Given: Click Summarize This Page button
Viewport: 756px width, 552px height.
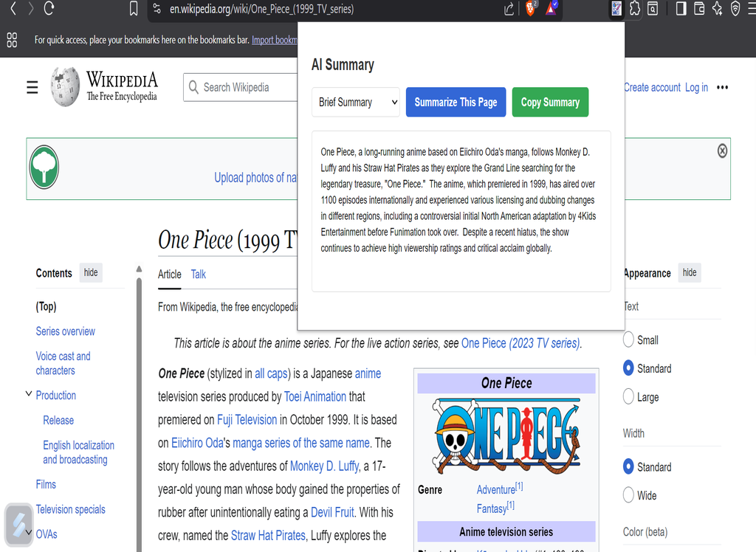Looking at the screenshot, I should [456, 102].
